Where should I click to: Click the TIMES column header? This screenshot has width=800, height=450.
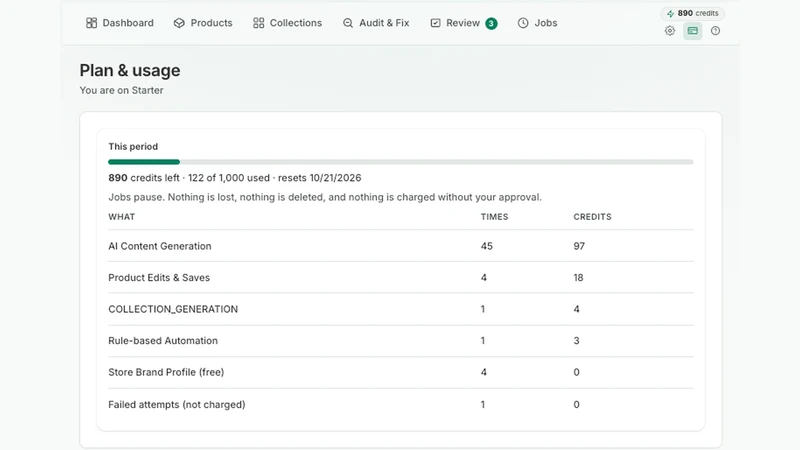coord(494,217)
